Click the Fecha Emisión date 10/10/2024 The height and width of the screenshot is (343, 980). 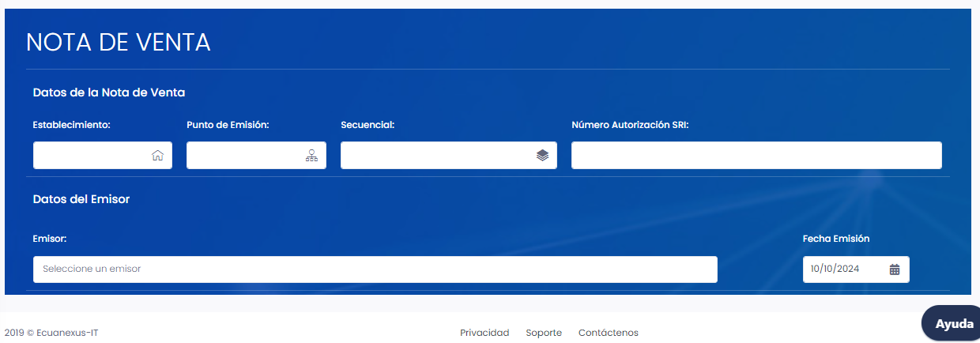coord(835,269)
